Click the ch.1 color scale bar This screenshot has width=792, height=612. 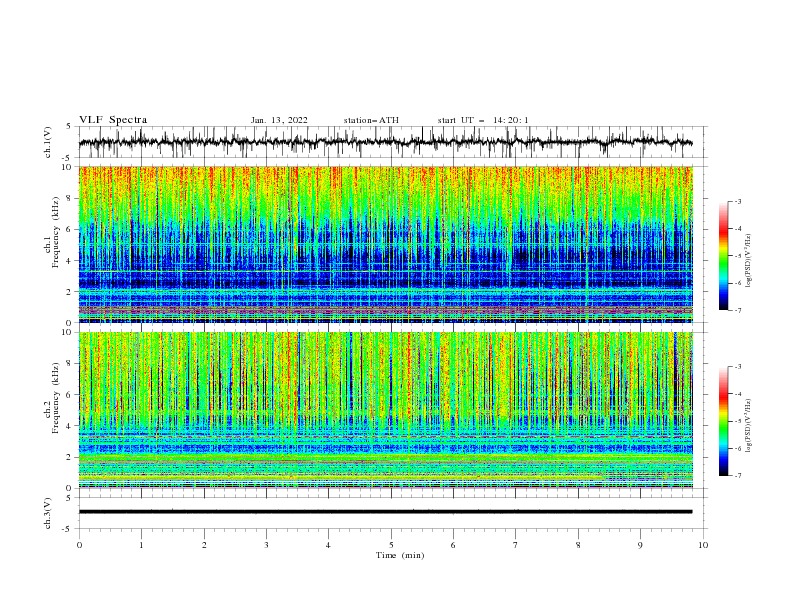tap(723, 255)
